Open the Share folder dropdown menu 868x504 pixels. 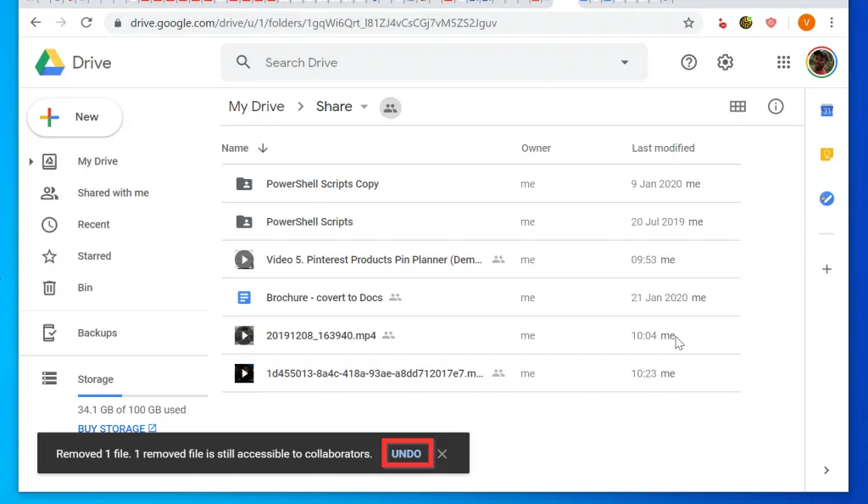(364, 107)
